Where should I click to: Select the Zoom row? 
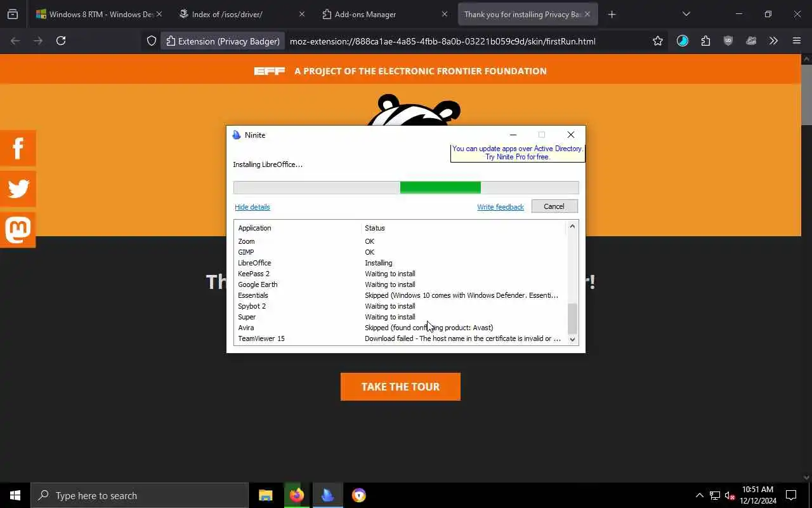[400, 241]
